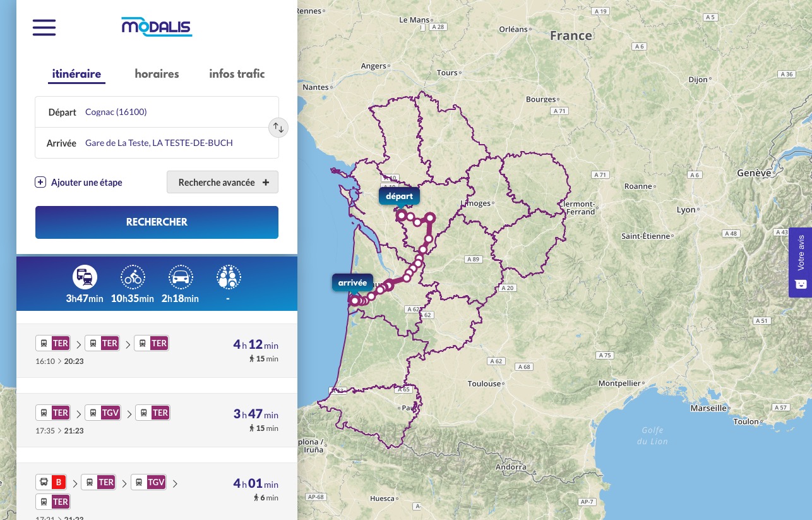Open the 4h12 TER itinerary result

tap(157, 351)
